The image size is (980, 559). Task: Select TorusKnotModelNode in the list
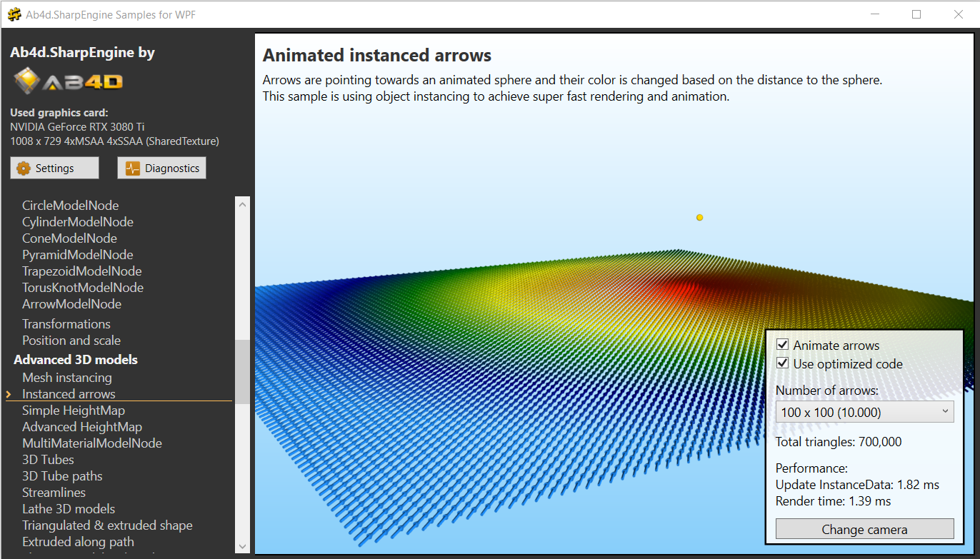(x=83, y=288)
